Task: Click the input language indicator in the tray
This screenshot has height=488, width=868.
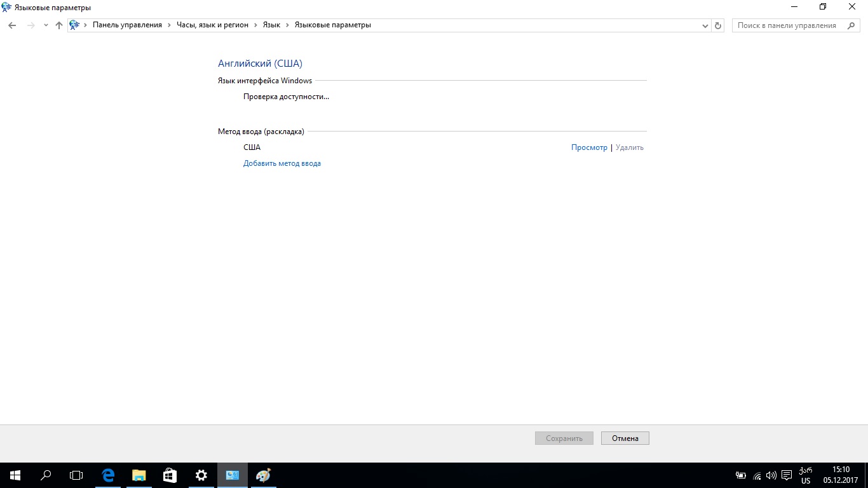Action: [x=806, y=475]
